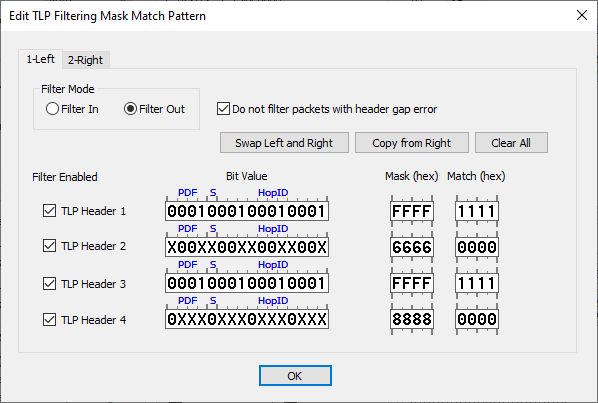Uncheck TLP Header 2 filter
598x403 pixels.
50,246
